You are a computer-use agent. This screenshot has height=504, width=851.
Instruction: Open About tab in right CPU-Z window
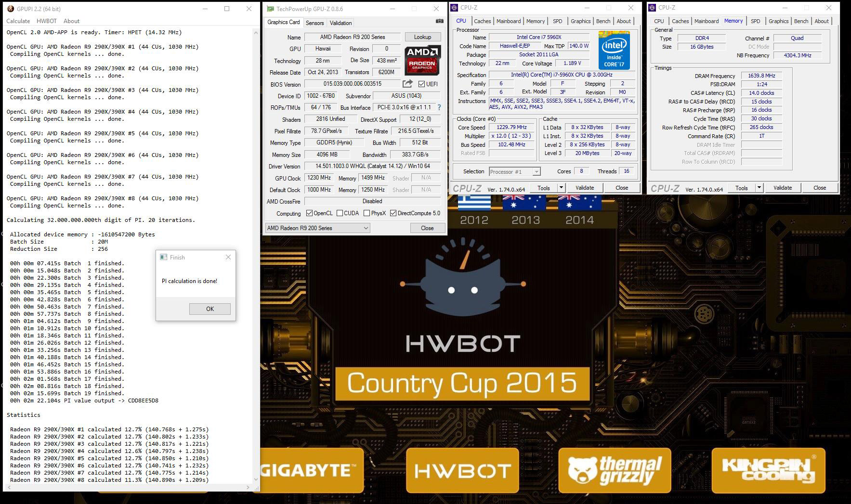(x=822, y=21)
